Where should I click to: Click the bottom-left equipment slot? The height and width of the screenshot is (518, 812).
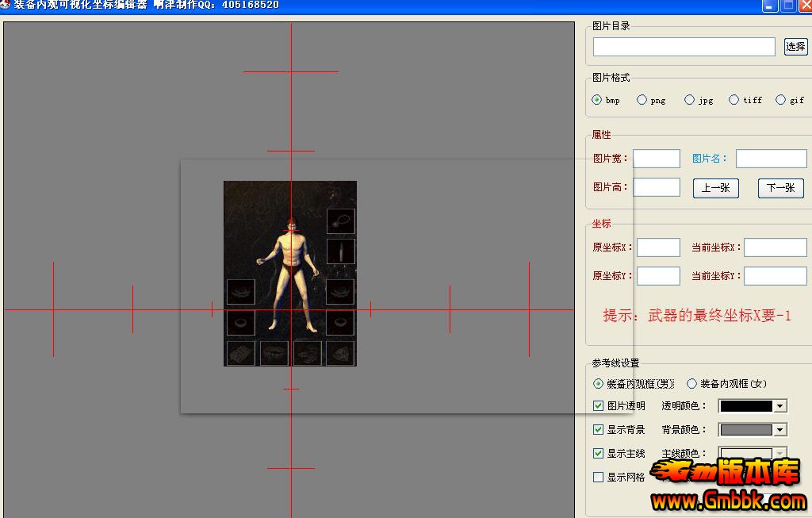240,352
